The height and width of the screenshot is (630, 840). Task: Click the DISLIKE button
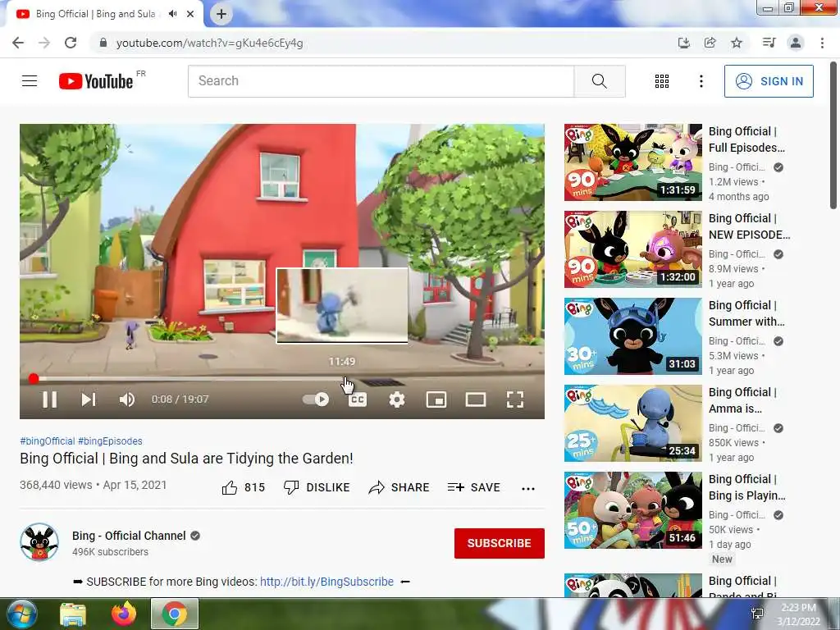click(317, 487)
